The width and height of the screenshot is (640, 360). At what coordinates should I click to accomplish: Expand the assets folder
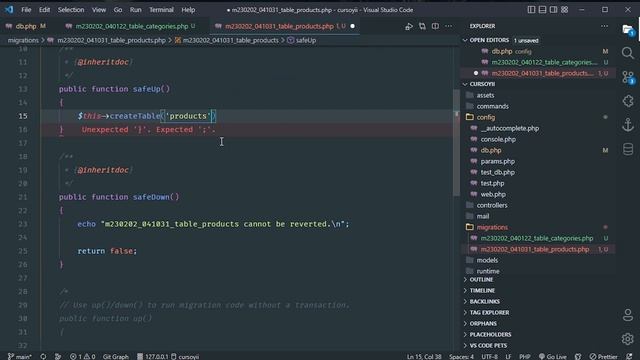pos(538,95)
